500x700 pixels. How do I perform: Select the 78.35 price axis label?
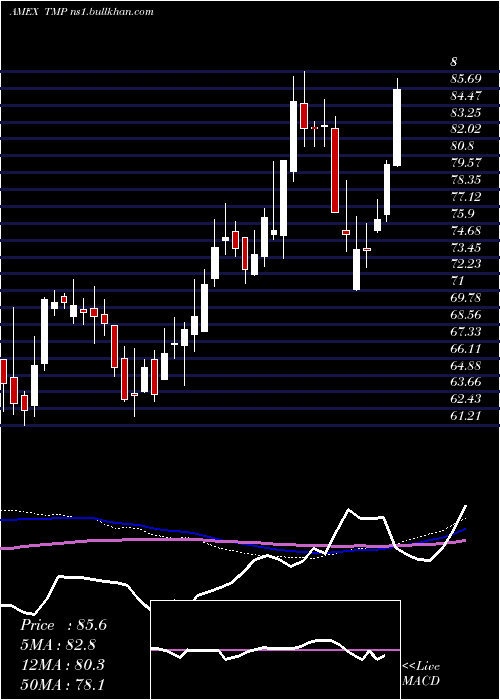[x=466, y=179]
